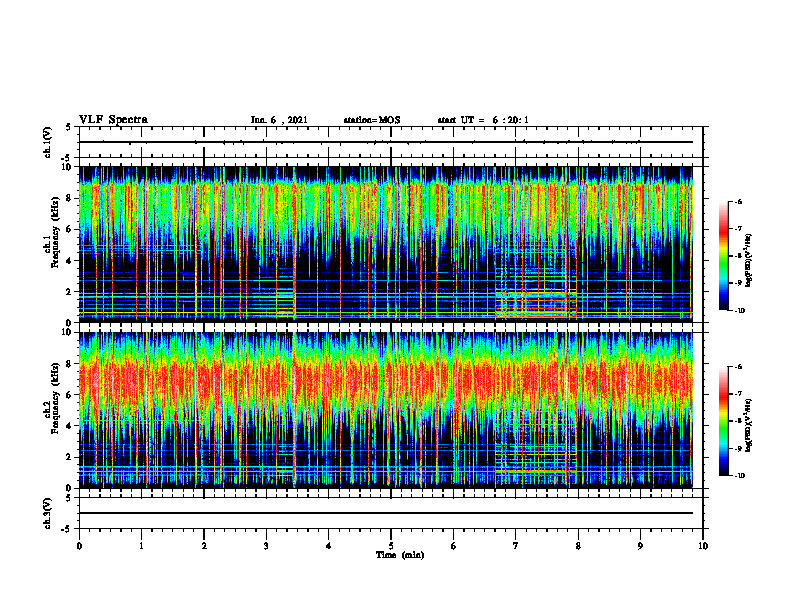792x612 pixels.
Task: Click the date text "Jan. 6 , 2021"
Action: [x=279, y=120]
